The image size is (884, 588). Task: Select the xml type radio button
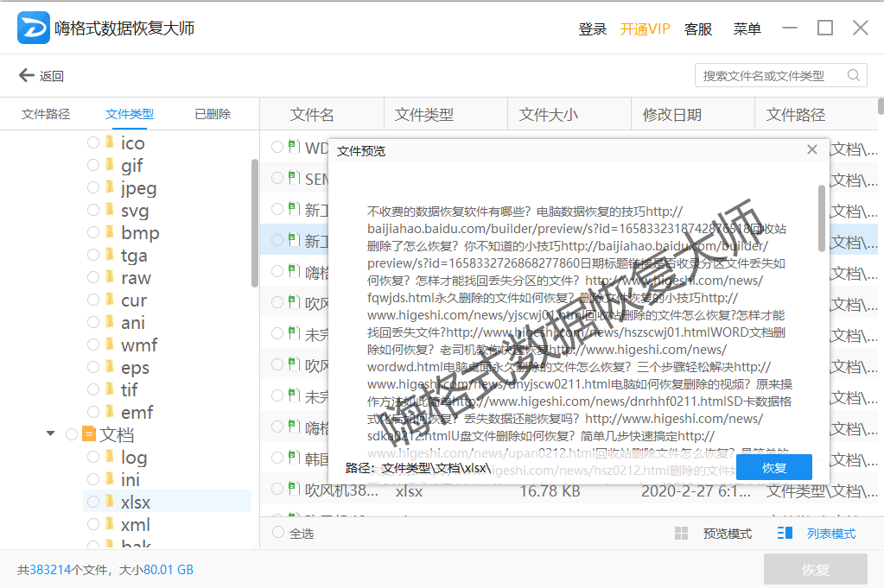click(x=93, y=524)
